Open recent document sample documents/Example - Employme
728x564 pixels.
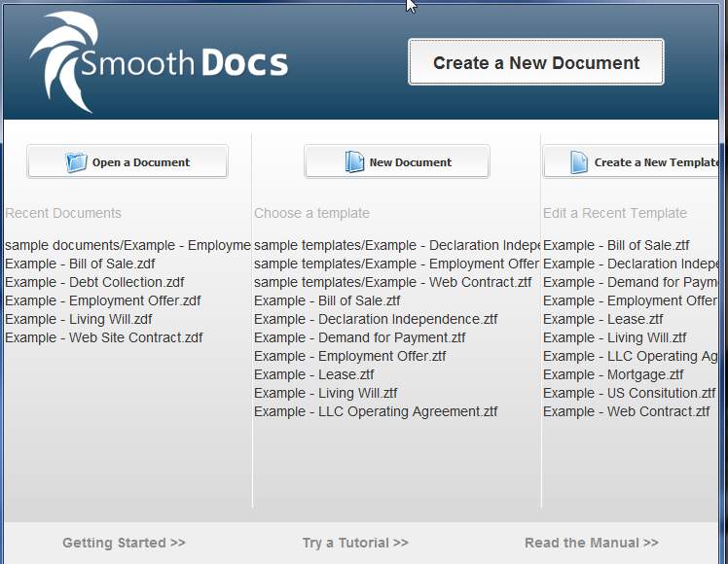click(x=128, y=245)
